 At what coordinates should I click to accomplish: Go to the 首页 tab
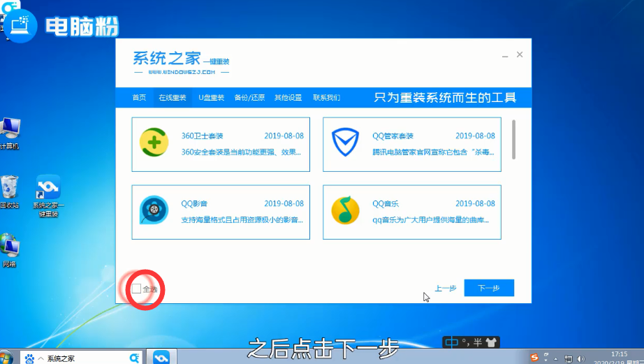139,97
